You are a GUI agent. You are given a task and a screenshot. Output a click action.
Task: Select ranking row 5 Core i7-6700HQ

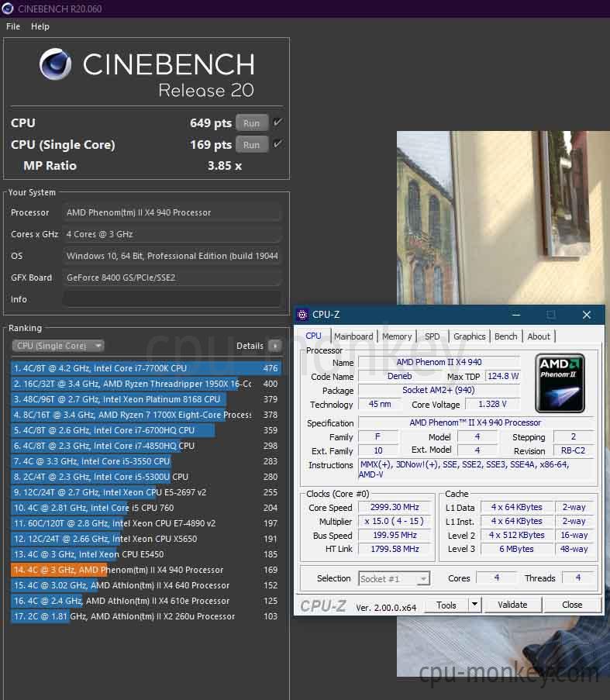[x=146, y=430]
